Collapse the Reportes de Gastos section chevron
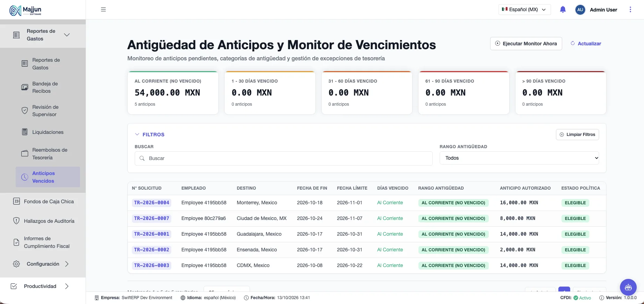 (x=67, y=35)
